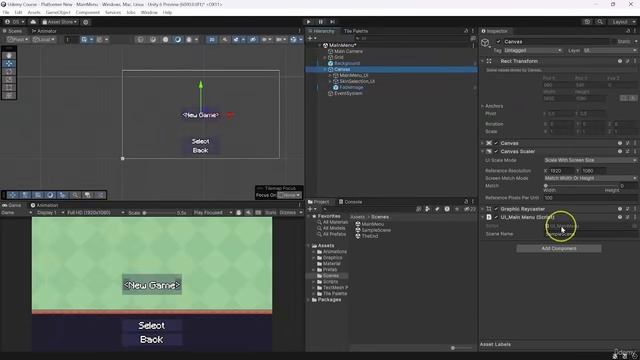Open the undo history icon
640x360 pixels.
[x=587, y=22]
